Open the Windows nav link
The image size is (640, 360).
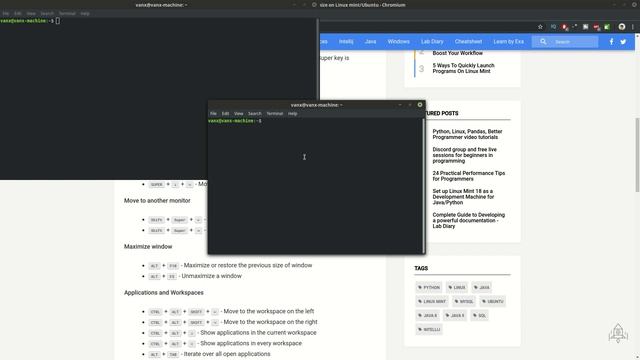coord(398,42)
